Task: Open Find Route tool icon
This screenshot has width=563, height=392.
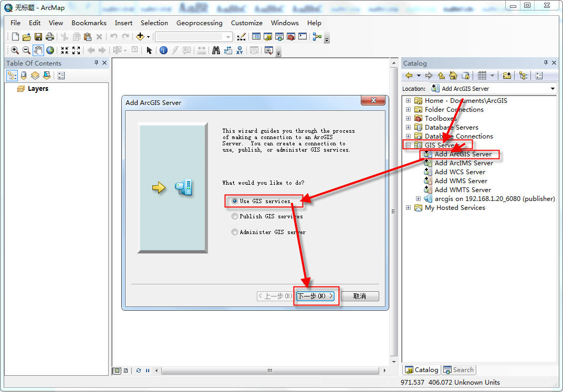Action: click(228, 50)
